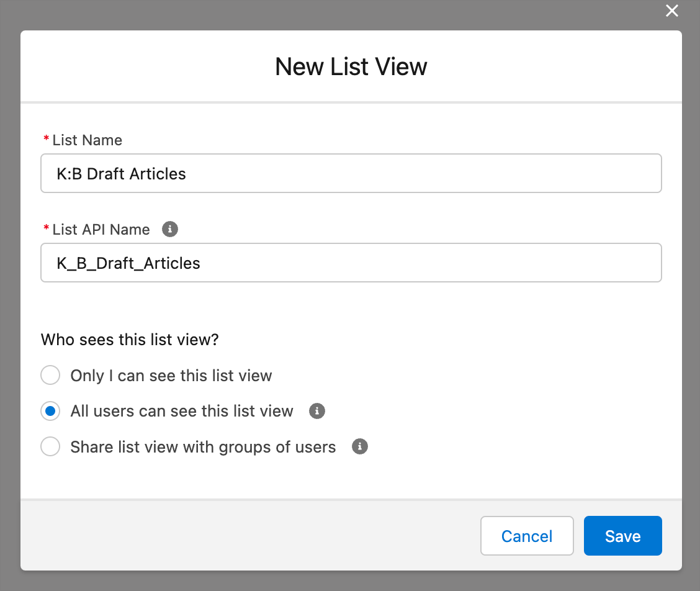Screen dimensions: 700x591
Task: Click info icon next to All users option
Action: click(x=317, y=411)
